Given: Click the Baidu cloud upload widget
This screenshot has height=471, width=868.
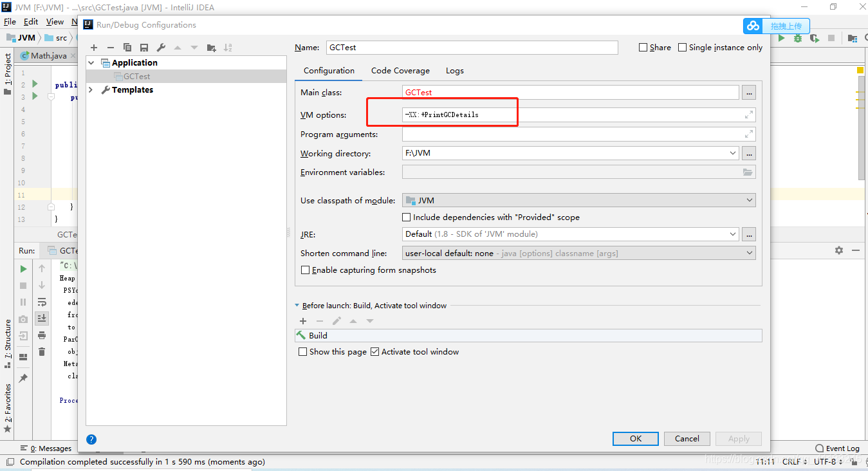Looking at the screenshot, I should coord(777,26).
